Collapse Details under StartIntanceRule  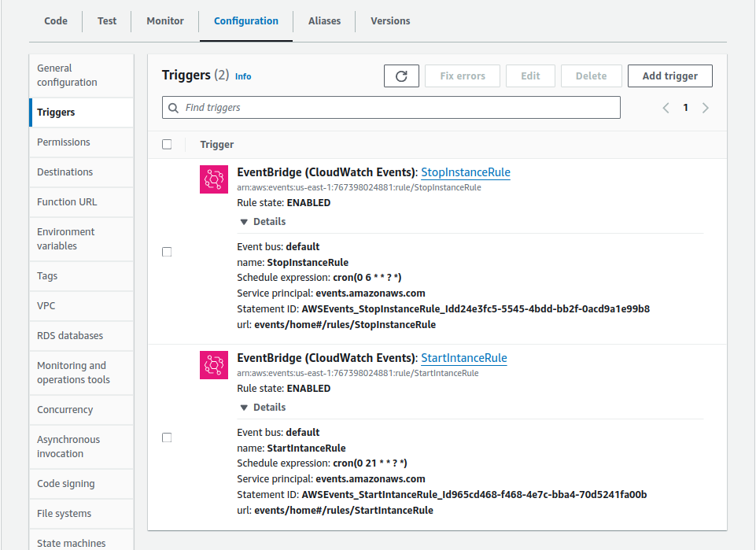point(264,407)
